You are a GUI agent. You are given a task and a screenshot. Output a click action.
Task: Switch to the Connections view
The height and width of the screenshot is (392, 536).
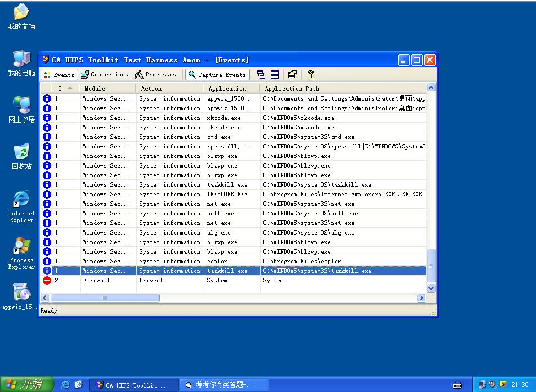(x=104, y=74)
